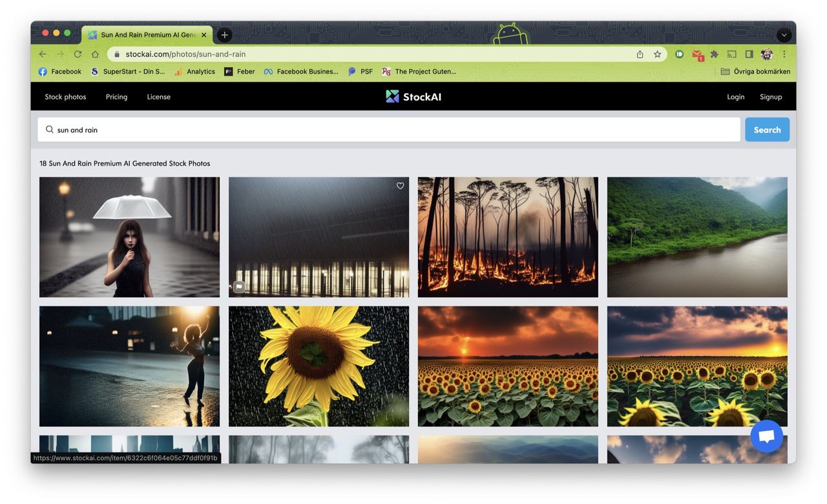The height and width of the screenshot is (504, 827).
Task: Click the StockAI logo
Action: [413, 97]
